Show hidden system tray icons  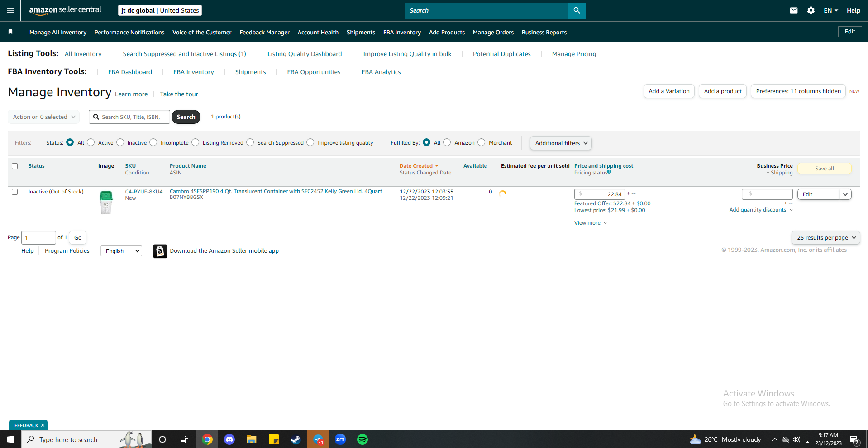[775, 439]
